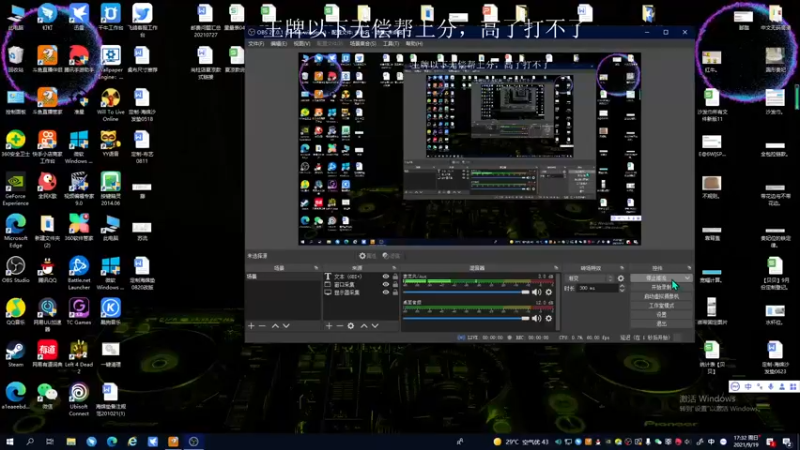Open the Left 4 Dead 2 desktop icon

click(x=79, y=357)
